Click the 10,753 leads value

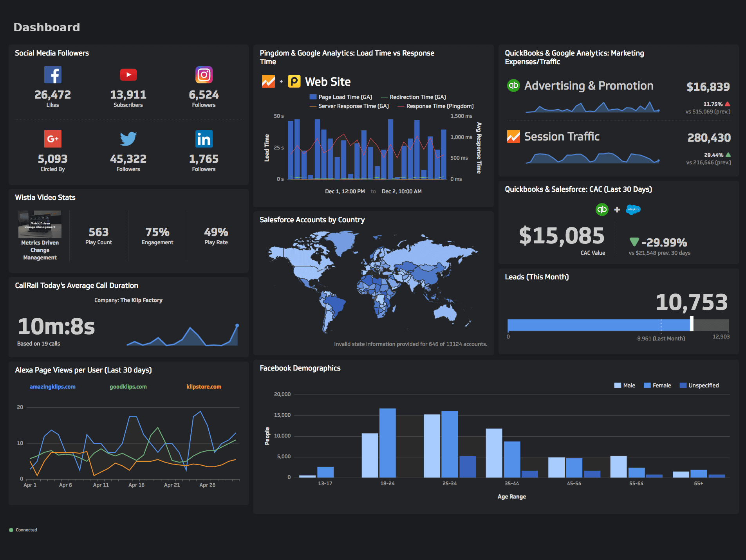coord(692,302)
